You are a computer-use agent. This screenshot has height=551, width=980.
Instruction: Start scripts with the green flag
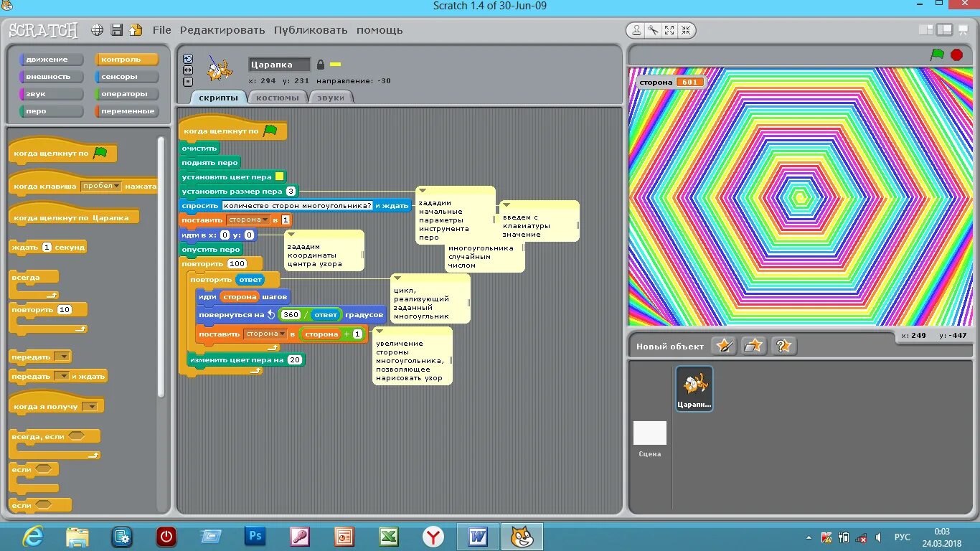click(937, 55)
